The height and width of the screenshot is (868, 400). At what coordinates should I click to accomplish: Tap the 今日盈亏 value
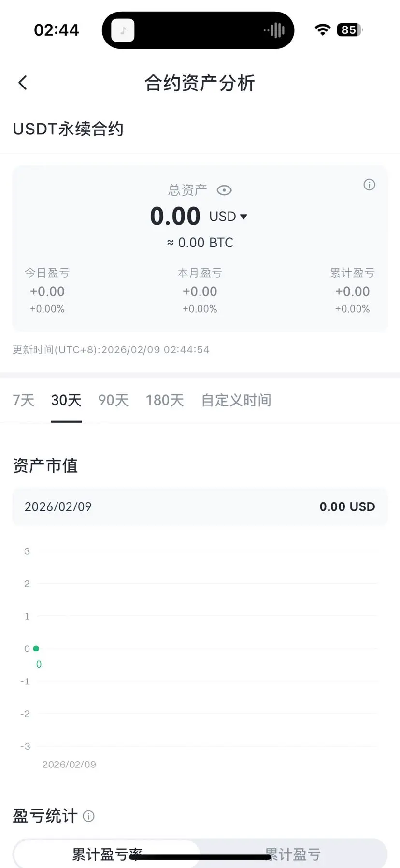click(x=47, y=291)
